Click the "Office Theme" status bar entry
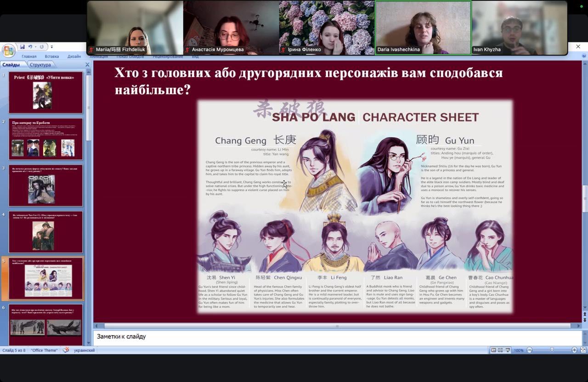This screenshot has height=382, width=588. (x=44, y=350)
